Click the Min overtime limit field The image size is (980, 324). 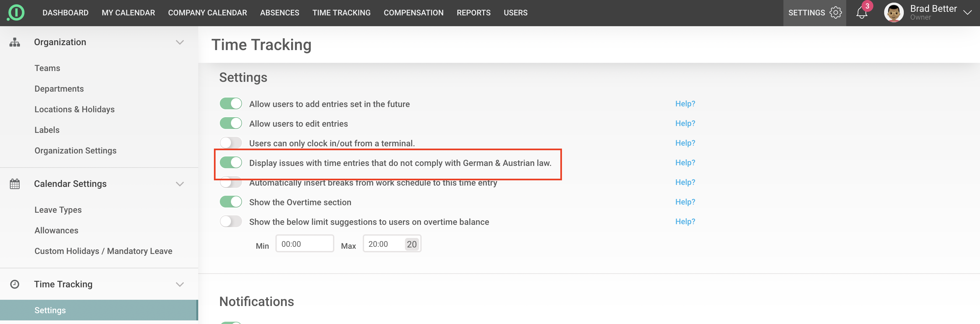(x=304, y=244)
